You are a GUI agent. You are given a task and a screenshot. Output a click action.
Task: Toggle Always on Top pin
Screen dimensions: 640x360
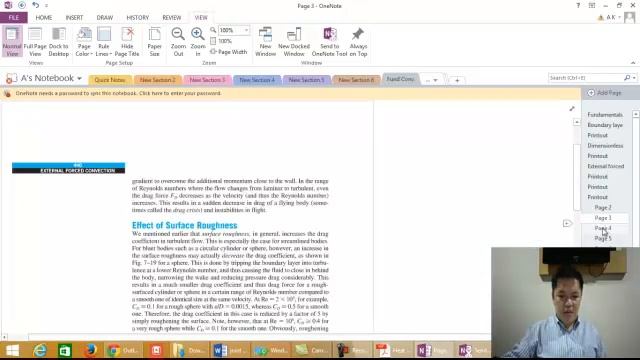358,42
